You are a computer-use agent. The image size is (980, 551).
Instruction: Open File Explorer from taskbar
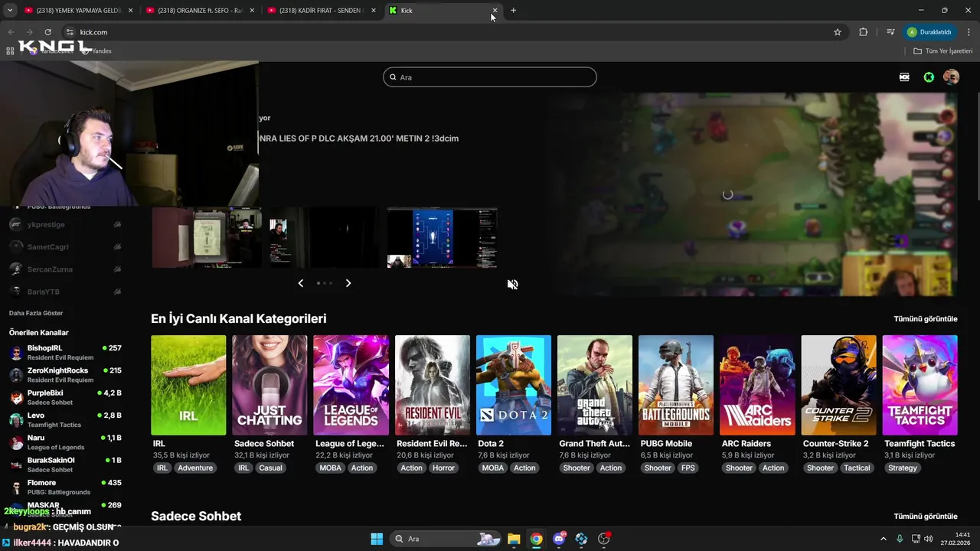(x=514, y=539)
